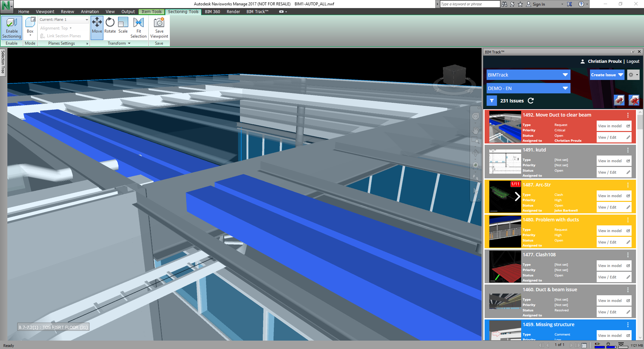Viewport: 644px width, 349px height.
Task: Select the Move transform tool
Action: (x=97, y=26)
